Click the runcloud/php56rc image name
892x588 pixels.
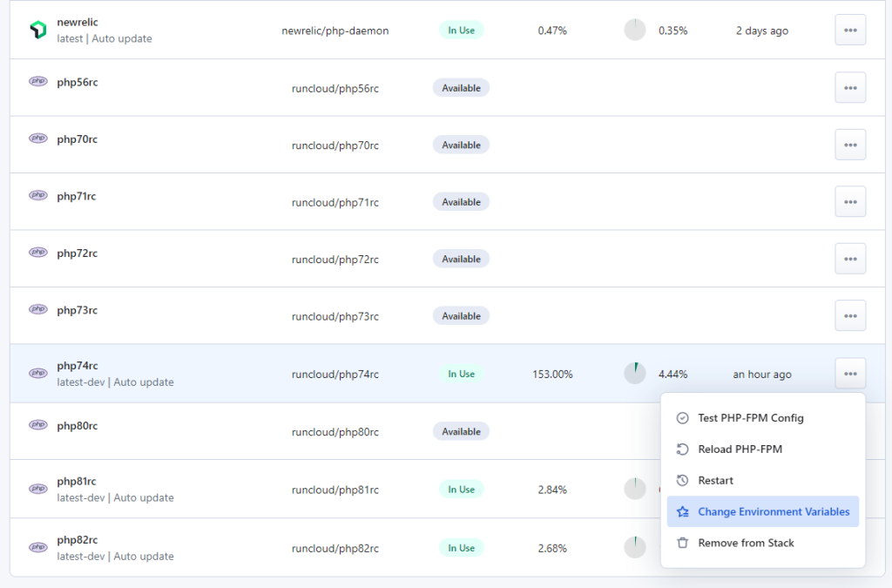(x=335, y=88)
